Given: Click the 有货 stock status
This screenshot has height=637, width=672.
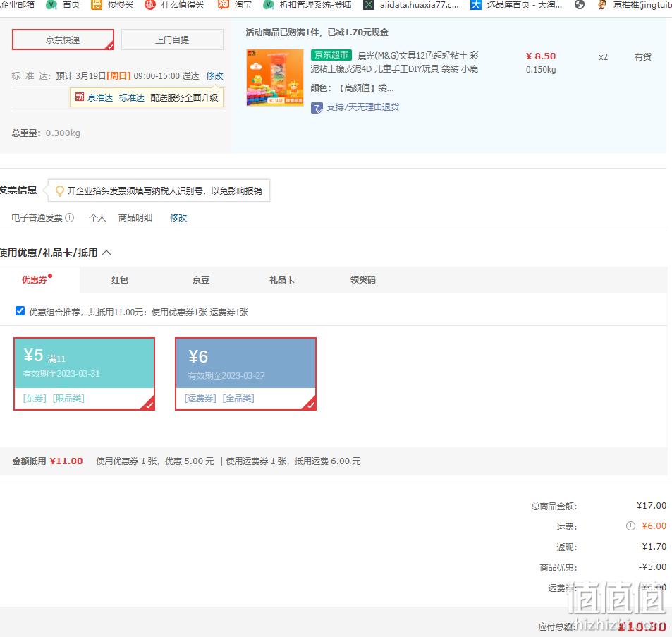Looking at the screenshot, I should pyautogui.click(x=643, y=57).
